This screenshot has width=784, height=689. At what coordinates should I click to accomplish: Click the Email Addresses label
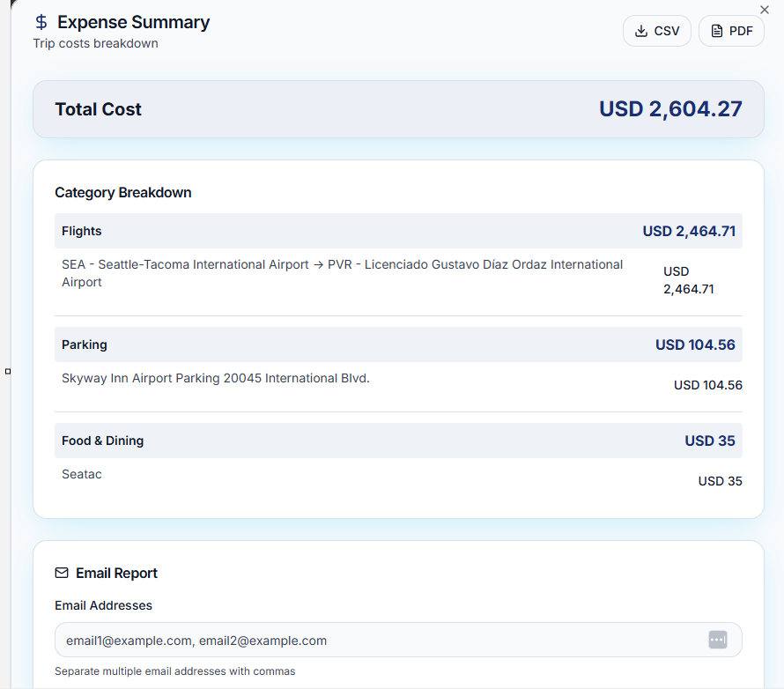[103, 605]
